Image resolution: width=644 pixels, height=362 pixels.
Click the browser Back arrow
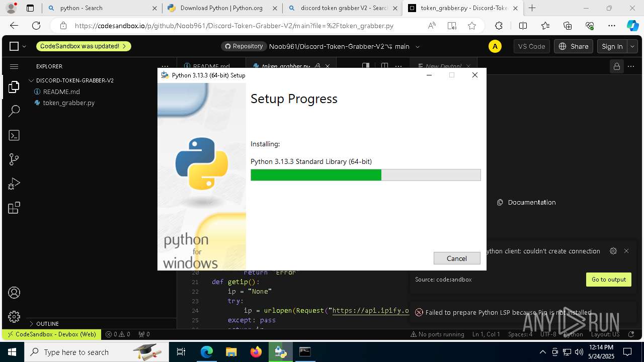(x=14, y=26)
